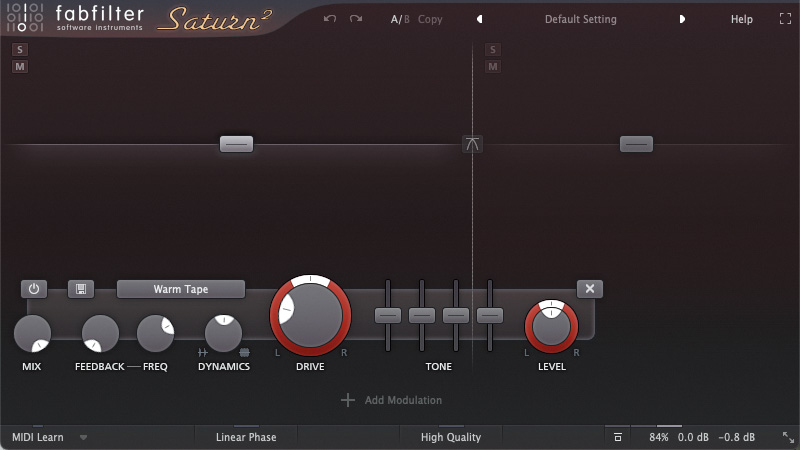Click the output options icon
Screen dimensions: 800x450
click(617, 437)
